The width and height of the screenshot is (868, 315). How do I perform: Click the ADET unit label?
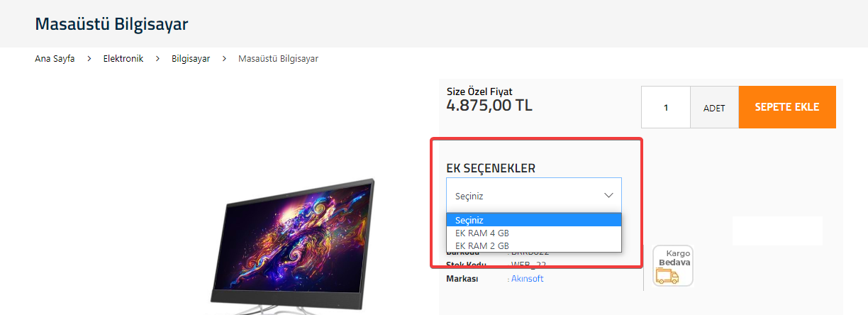coord(714,108)
